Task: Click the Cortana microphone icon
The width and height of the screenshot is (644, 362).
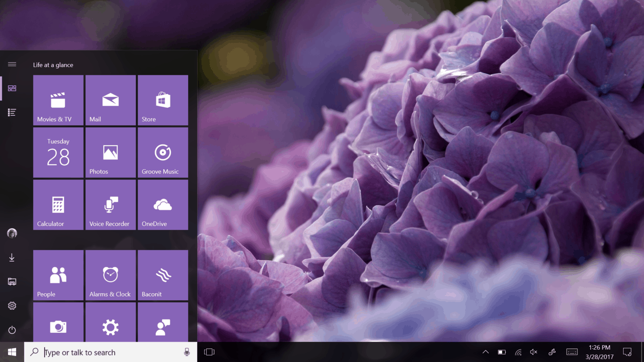Action: (187, 352)
